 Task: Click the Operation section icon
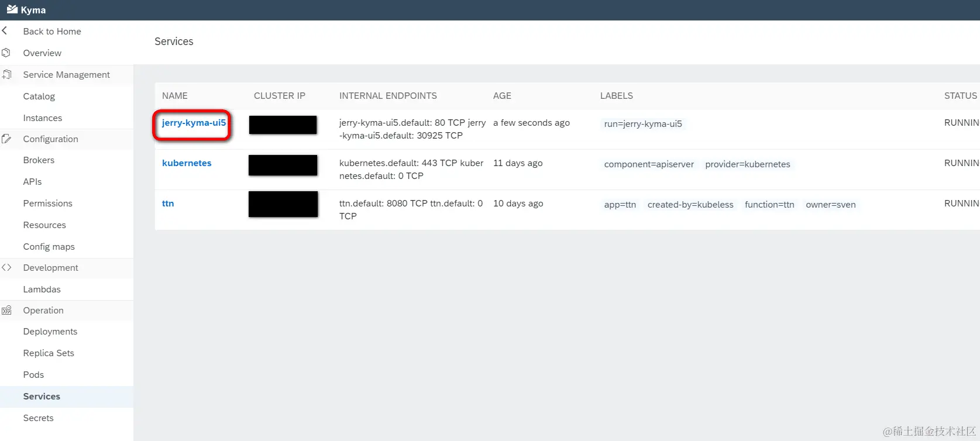click(6, 311)
